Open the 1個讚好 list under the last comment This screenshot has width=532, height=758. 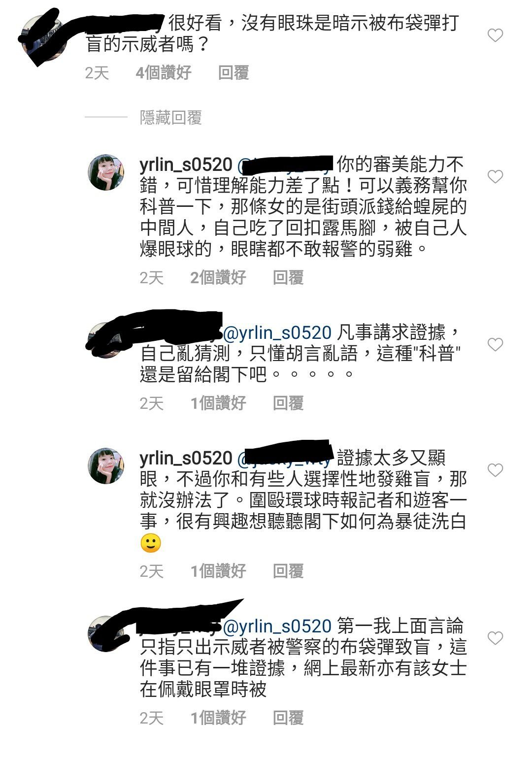218,718
